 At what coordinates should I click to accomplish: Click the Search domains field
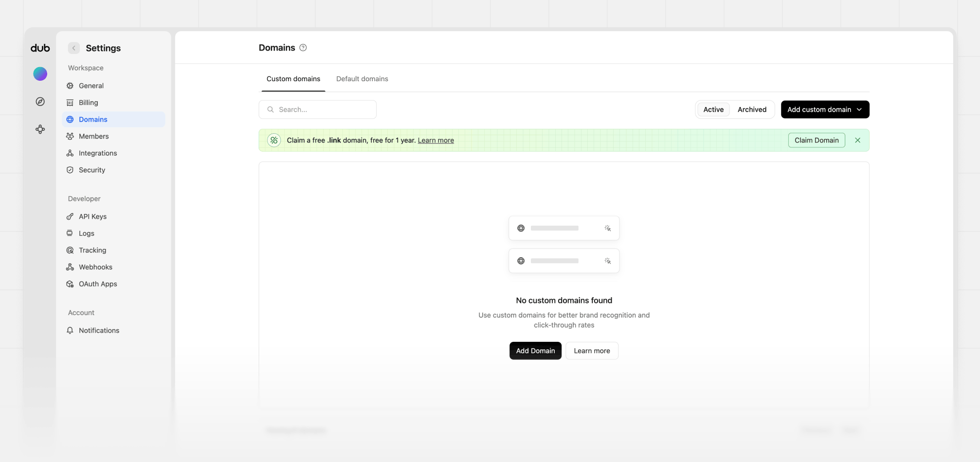pos(318,109)
